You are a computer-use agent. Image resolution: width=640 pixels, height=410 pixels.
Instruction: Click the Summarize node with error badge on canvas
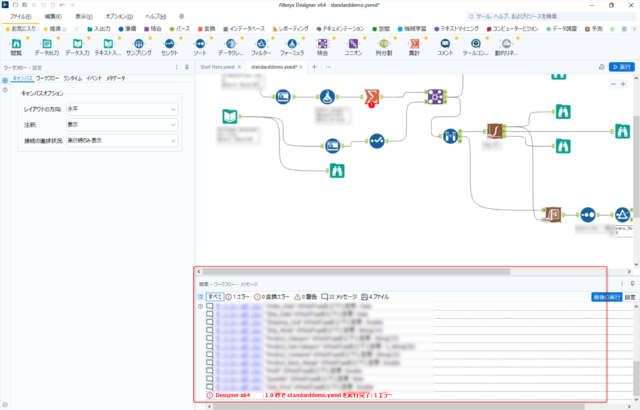click(x=372, y=98)
